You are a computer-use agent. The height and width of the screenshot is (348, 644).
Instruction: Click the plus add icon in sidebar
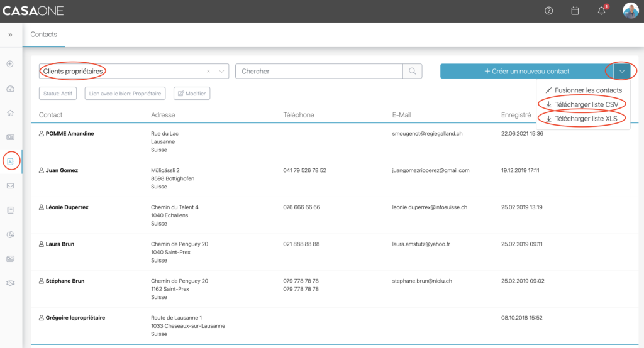[11, 64]
